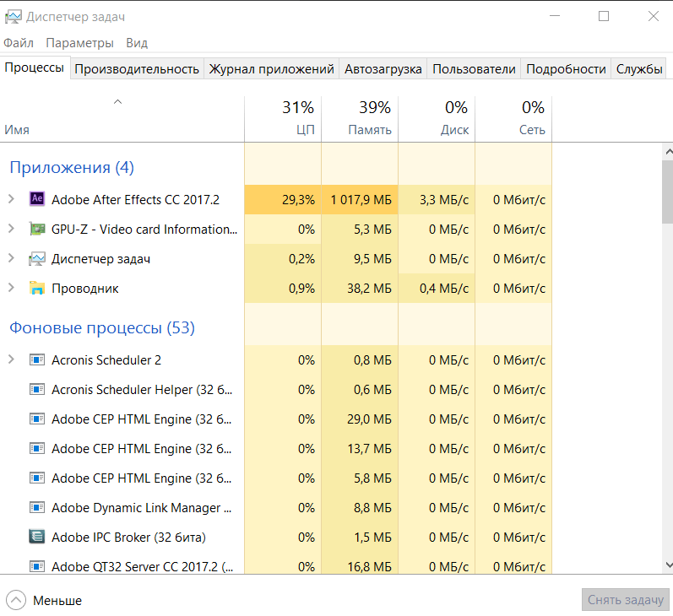Click the 0,8 МБ memory cell
Image resolution: width=673 pixels, height=616 pixels.
pyautogui.click(x=360, y=360)
